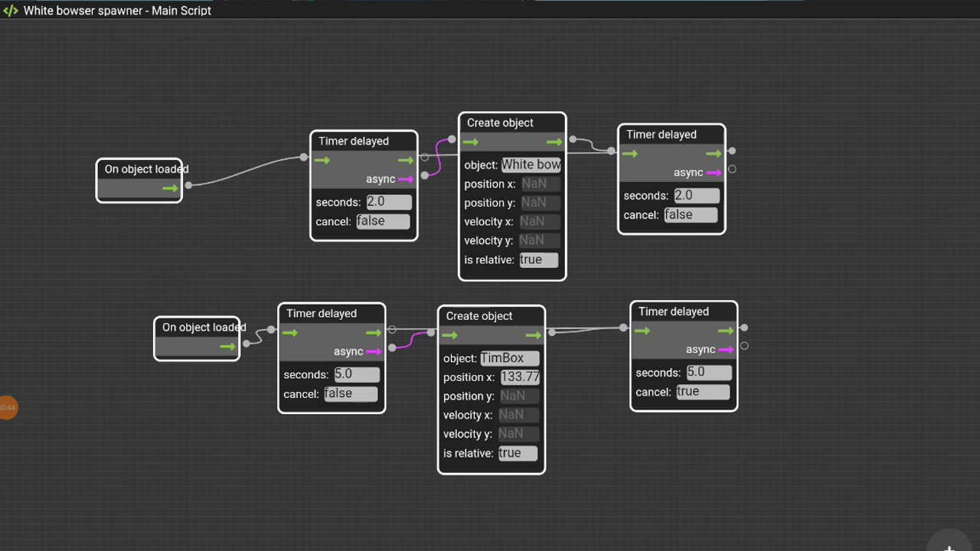
Task: Click the plus add button in the corner
Action: pyautogui.click(x=949, y=546)
